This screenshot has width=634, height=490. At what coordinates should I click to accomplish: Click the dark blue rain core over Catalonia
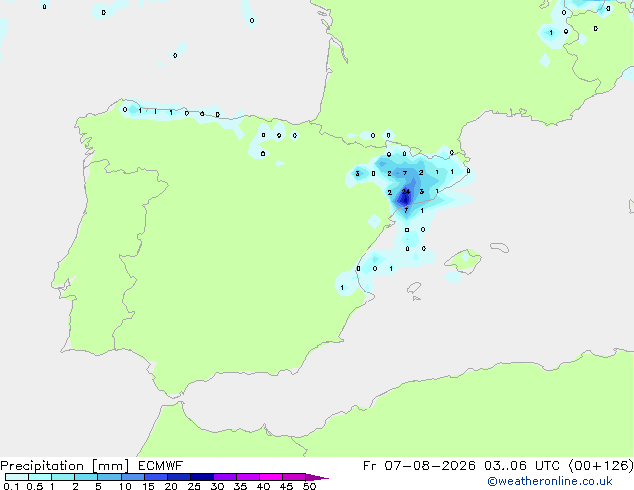point(405,199)
